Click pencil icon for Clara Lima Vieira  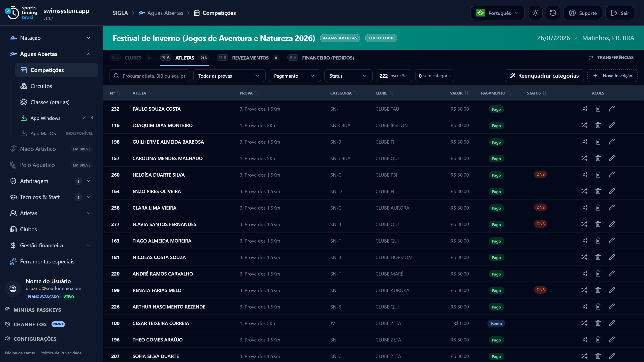(x=612, y=208)
